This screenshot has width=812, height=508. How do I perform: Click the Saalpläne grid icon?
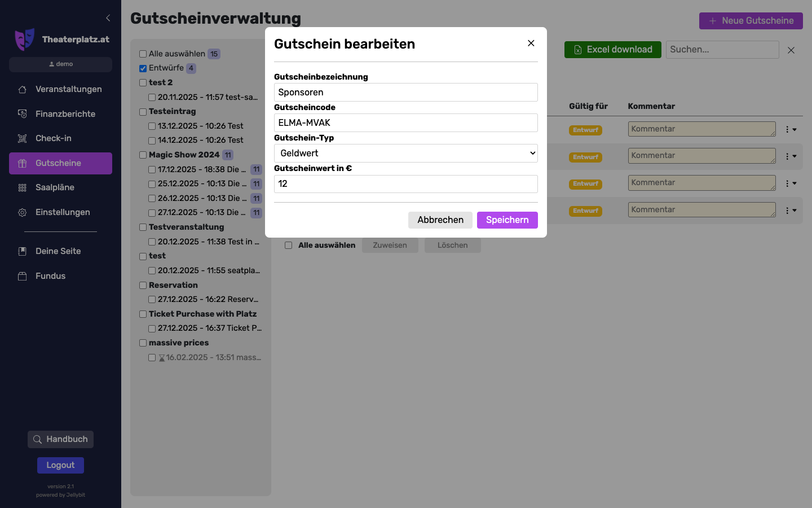coord(23,187)
